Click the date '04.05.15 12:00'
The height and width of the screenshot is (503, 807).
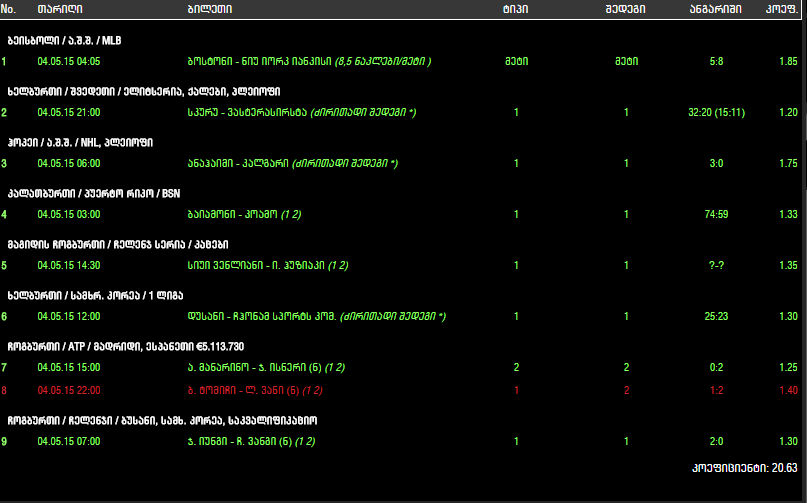69,316
